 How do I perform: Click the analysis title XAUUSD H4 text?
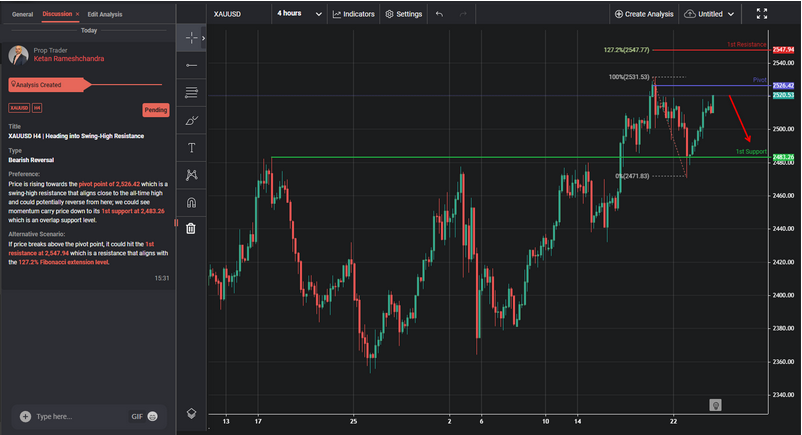tap(76, 136)
